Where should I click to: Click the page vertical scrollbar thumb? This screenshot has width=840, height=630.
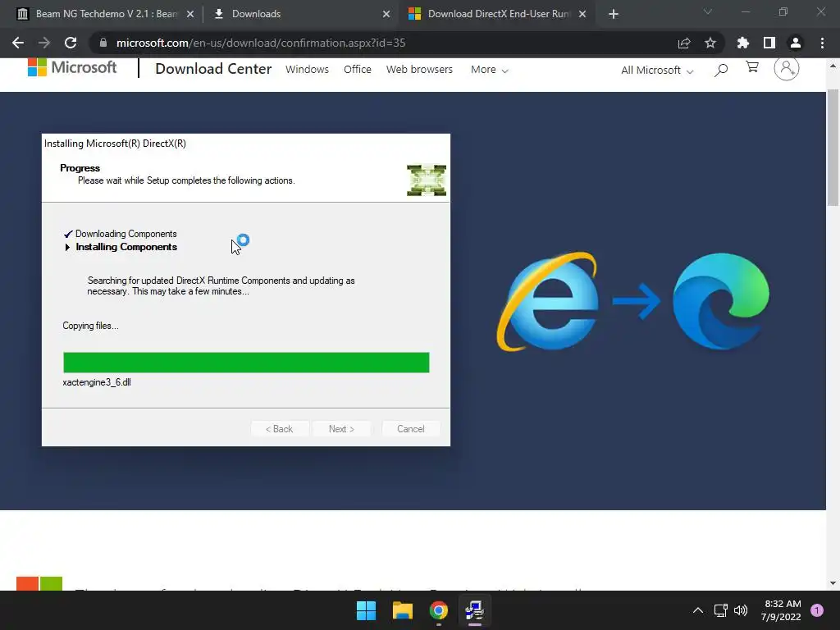pos(833,148)
